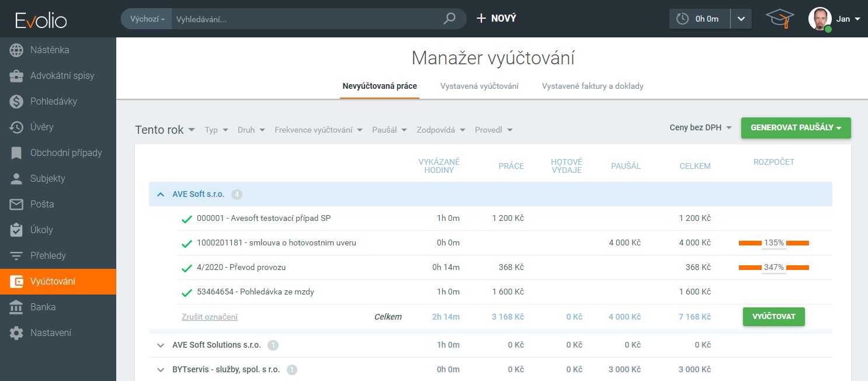Click the search magnifier icon
This screenshot has height=381, width=868.
[x=449, y=19]
